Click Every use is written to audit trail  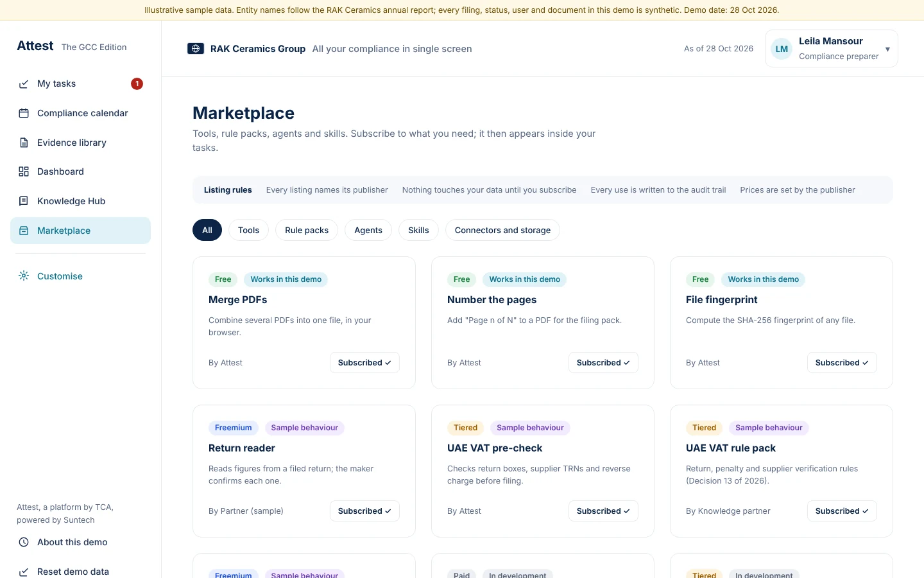(658, 190)
